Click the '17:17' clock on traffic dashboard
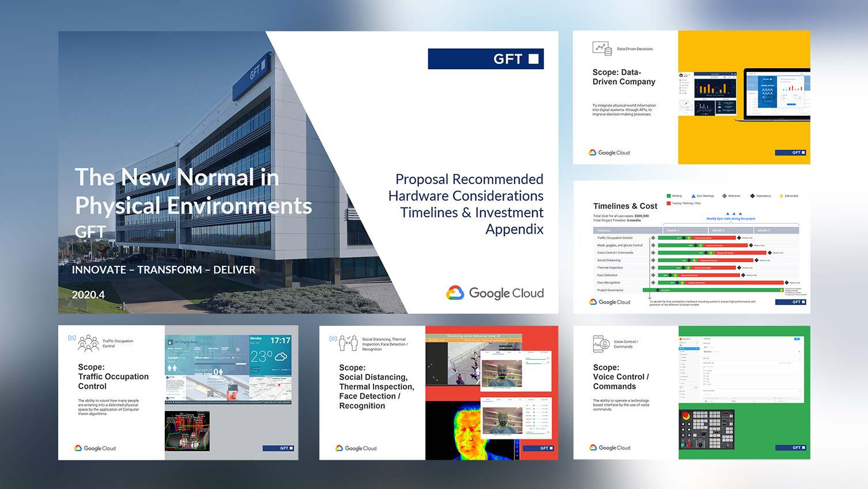The width and height of the screenshot is (868, 489). [280, 341]
